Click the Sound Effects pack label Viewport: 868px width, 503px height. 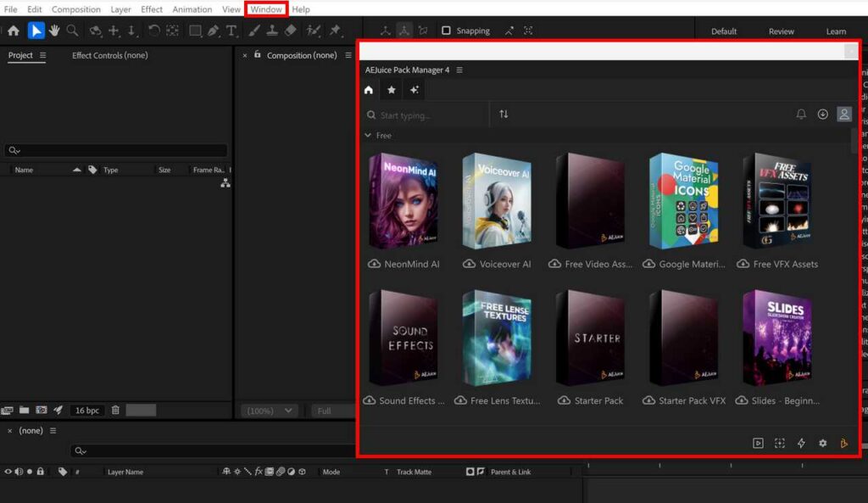coord(411,400)
